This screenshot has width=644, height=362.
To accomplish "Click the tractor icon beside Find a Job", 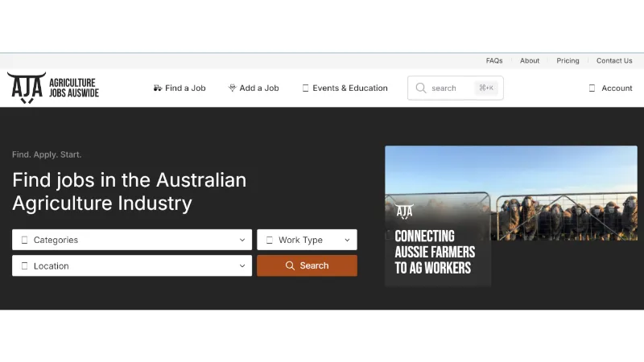I will [158, 88].
